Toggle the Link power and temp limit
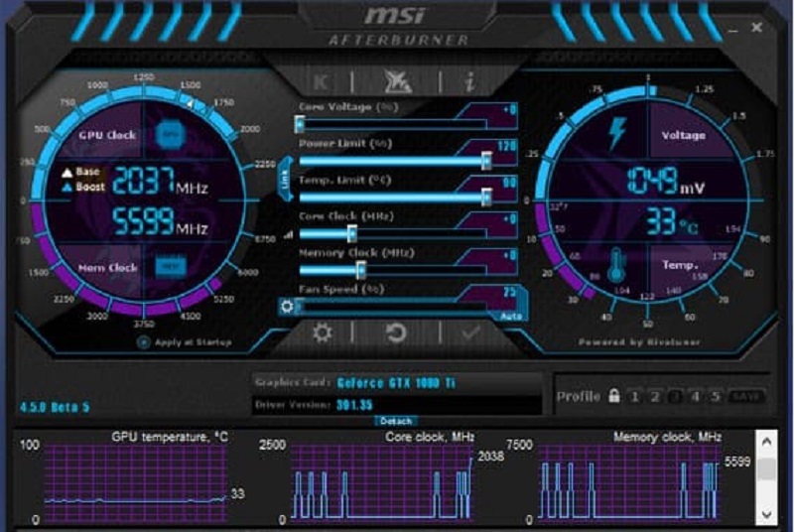This screenshot has width=794, height=532. point(285,179)
